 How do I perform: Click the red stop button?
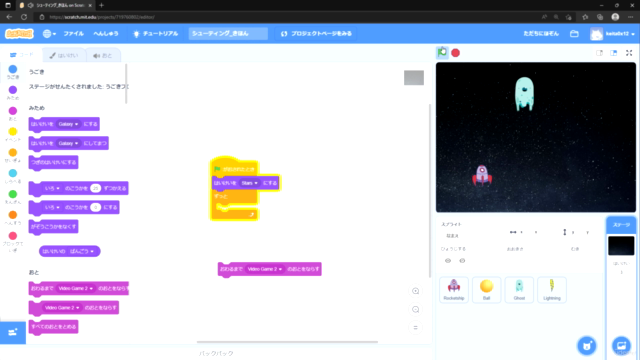(x=456, y=53)
